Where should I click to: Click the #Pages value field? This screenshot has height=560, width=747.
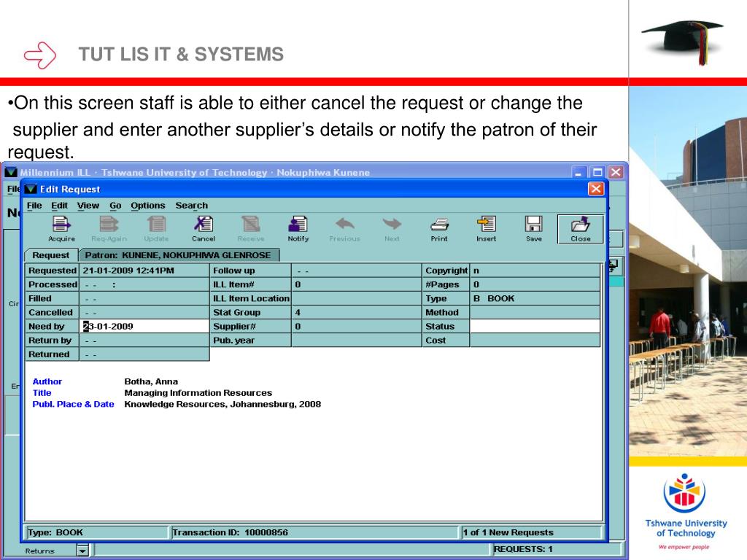tap(535, 284)
